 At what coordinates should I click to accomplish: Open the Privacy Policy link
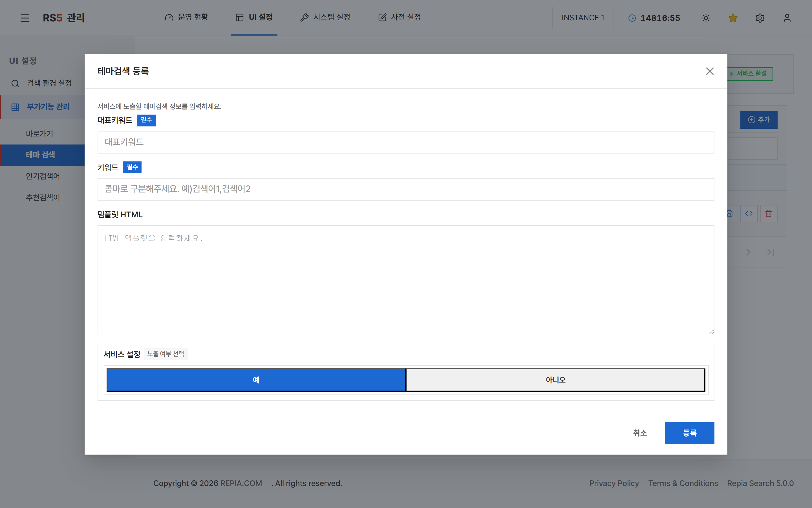[x=614, y=483]
